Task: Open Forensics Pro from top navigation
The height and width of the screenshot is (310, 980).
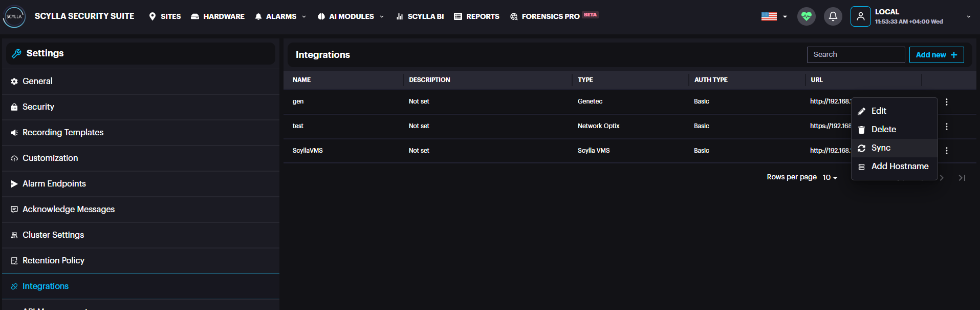Action: 550,16
